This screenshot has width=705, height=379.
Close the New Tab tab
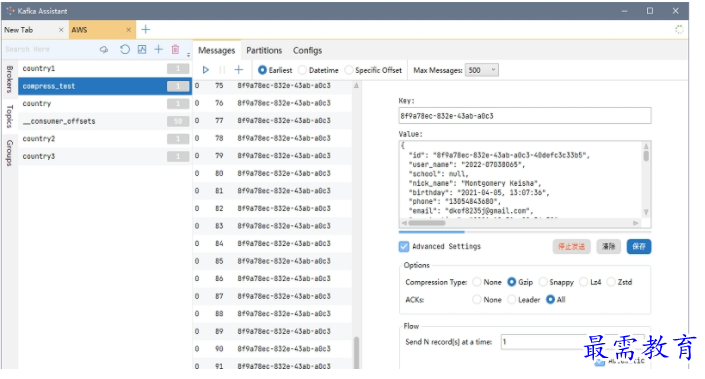(61, 30)
